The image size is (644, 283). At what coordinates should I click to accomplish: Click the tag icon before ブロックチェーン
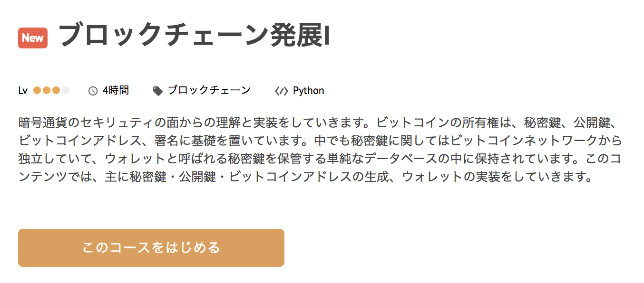[x=157, y=91]
